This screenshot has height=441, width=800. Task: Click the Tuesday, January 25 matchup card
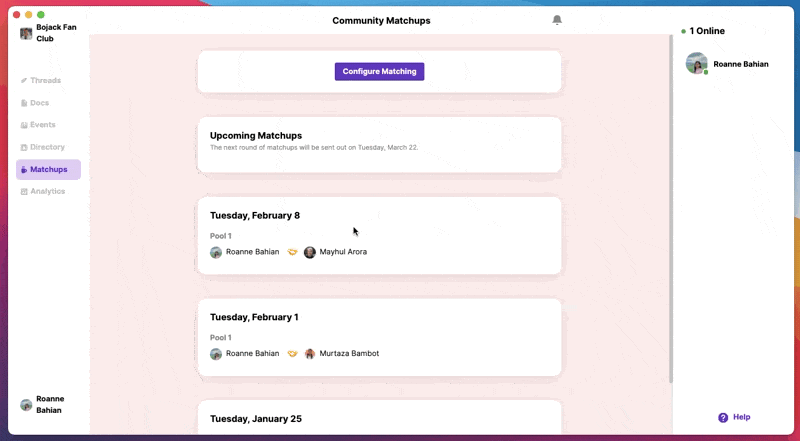(379, 418)
